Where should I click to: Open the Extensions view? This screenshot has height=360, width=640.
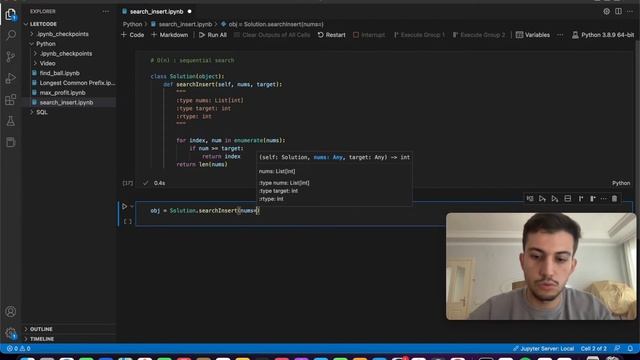(11, 100)
